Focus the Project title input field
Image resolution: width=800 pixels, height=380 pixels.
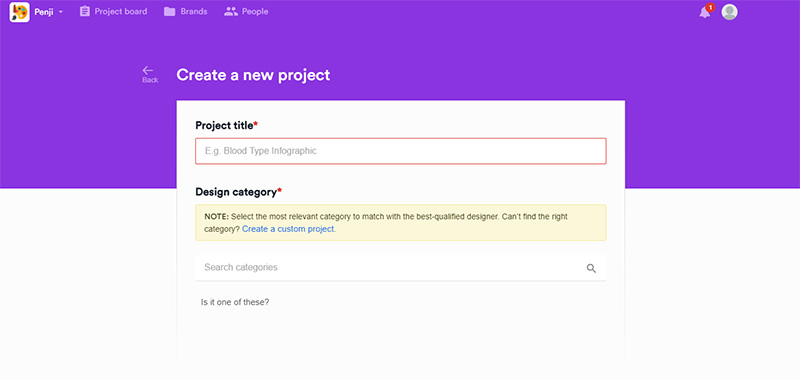(401, 151)
